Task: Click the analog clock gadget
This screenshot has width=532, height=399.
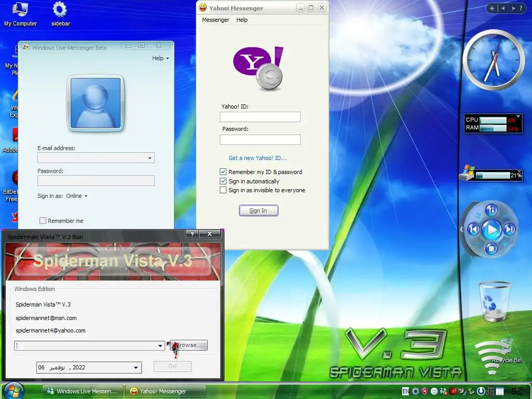Action: (494, 60)
